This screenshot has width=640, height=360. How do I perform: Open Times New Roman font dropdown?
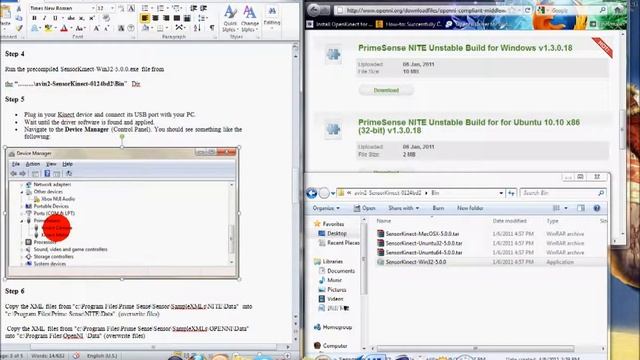(x=93, y=8)
